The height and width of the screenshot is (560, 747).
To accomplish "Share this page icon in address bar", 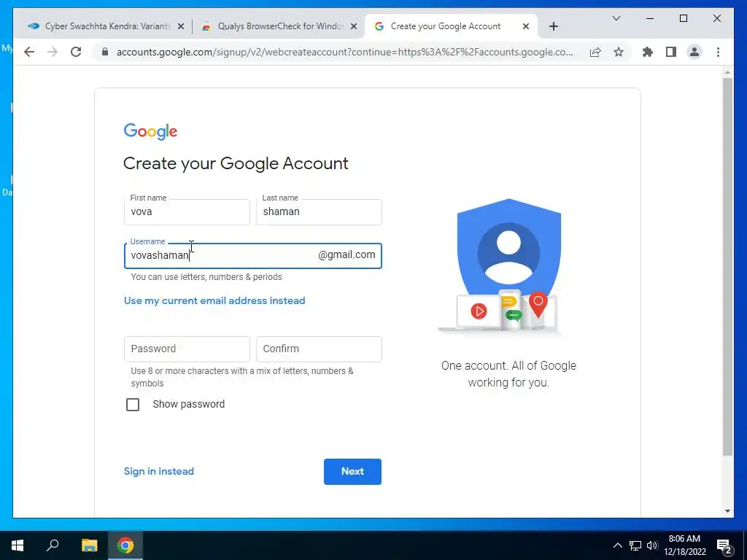I will click(595, 52).
